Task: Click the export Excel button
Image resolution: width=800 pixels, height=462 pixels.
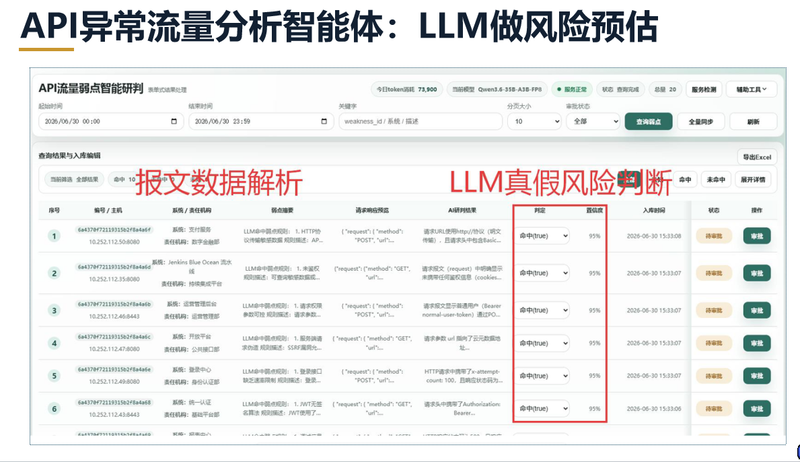Action: tap(757, 157)
